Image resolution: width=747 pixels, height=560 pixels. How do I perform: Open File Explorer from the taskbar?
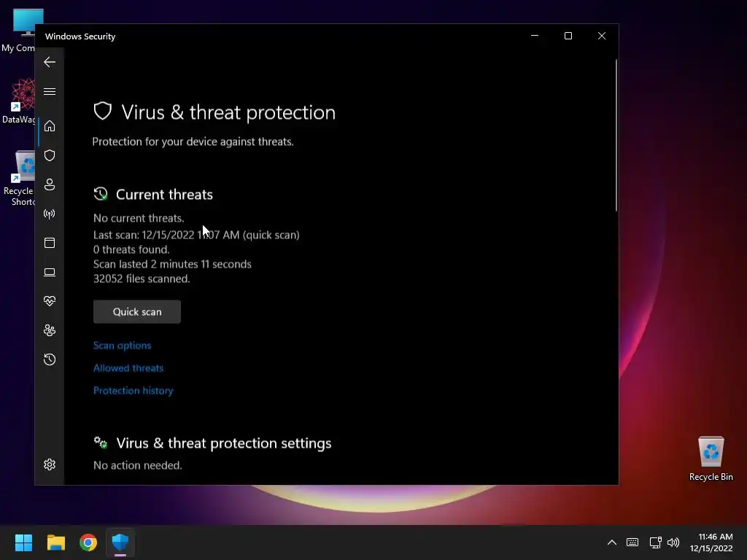tap(55, 542)
